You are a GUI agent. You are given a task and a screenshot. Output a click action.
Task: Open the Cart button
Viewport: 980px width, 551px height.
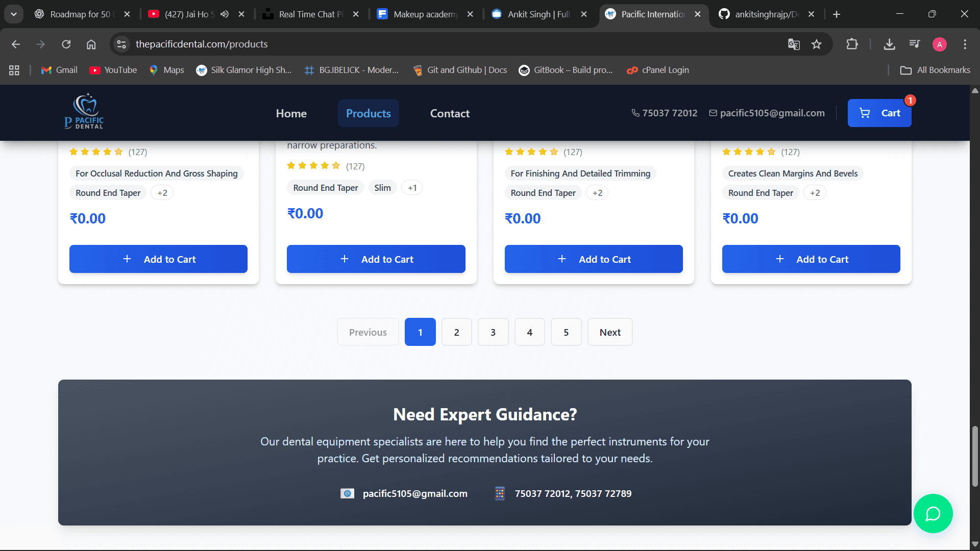pos(879,113)
